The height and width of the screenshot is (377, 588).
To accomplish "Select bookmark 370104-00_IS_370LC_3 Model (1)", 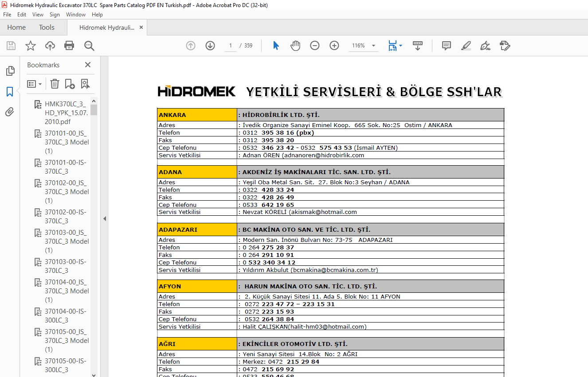I will (x=67, y=291).
